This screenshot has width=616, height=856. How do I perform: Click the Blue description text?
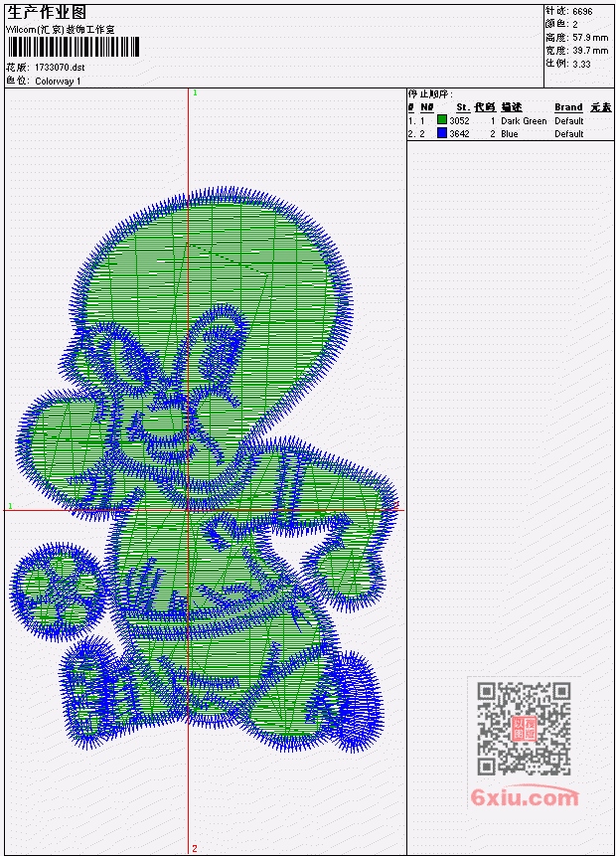coord(510,134)
